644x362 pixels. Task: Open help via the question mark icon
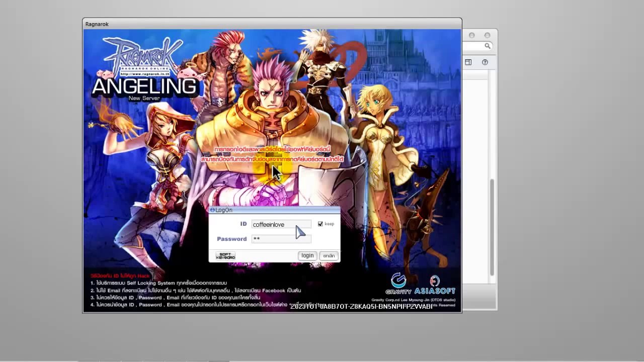[x=485, y=62]
